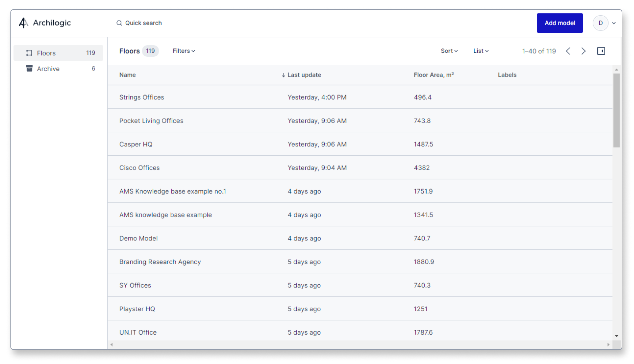Click the horizontal scroll left arrow
The width and height of the screenshot is (634, 364).
click(x=112, y=344)
